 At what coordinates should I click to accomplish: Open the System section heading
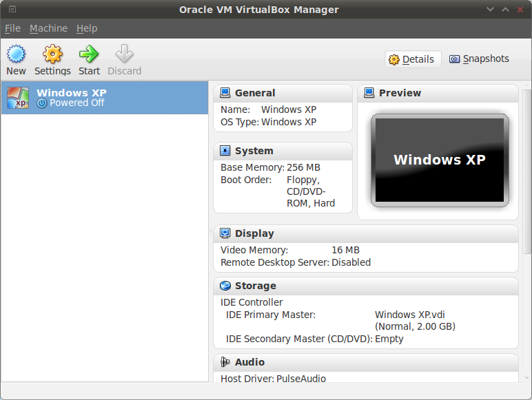point(254,151)
